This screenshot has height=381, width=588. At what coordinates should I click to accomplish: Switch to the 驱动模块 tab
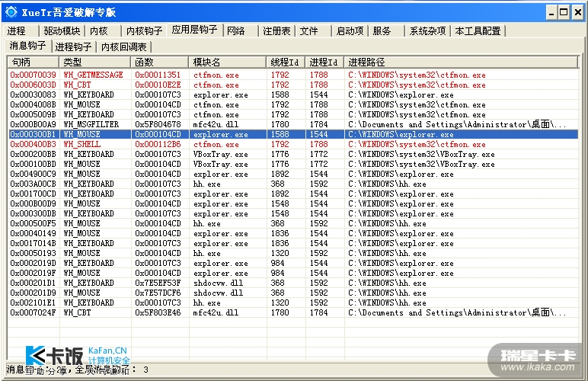[62, 30]
